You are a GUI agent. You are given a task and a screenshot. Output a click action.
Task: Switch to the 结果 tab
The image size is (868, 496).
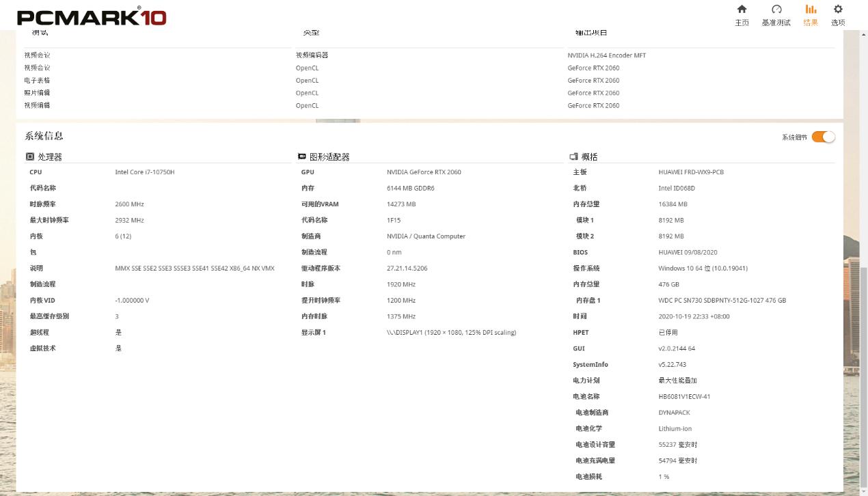810,22
